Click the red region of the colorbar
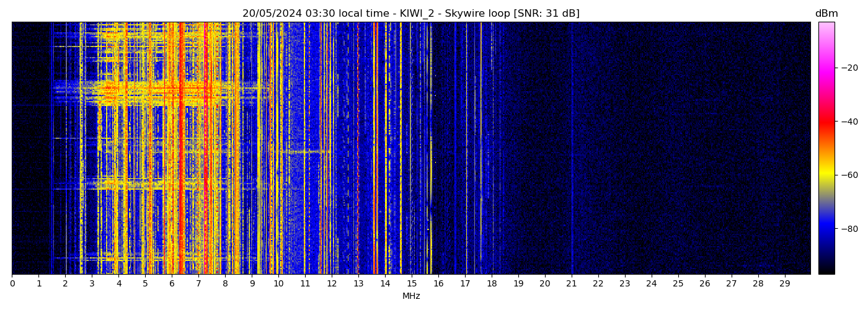The height and width of the screenshot is (310, 868). [826, 122]
